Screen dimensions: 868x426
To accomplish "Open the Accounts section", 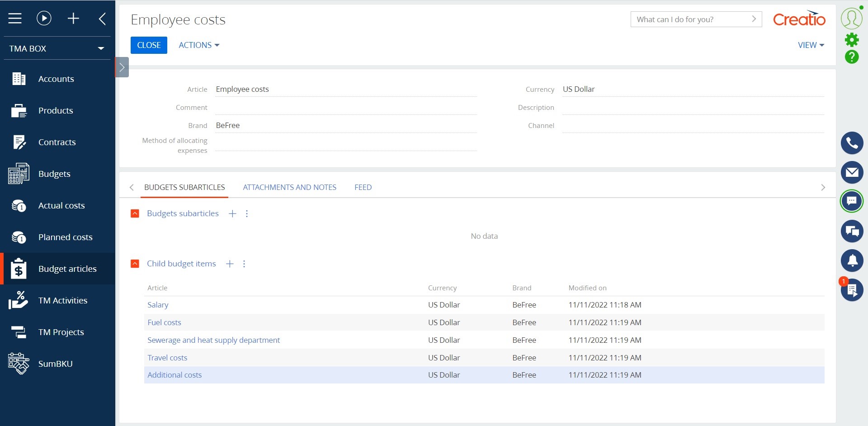I will tap(56, 79).
